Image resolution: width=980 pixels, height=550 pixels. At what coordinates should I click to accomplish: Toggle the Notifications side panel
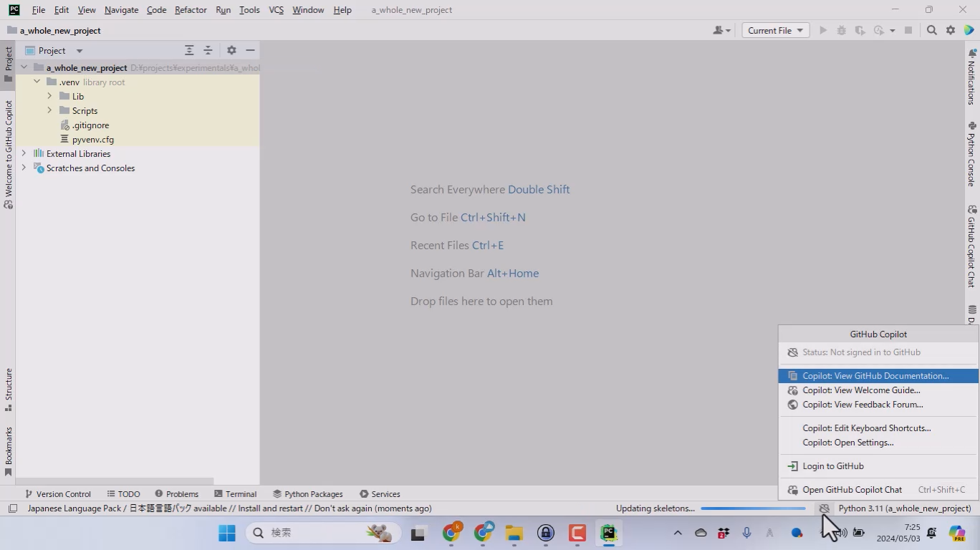click(x=971, y=76)
